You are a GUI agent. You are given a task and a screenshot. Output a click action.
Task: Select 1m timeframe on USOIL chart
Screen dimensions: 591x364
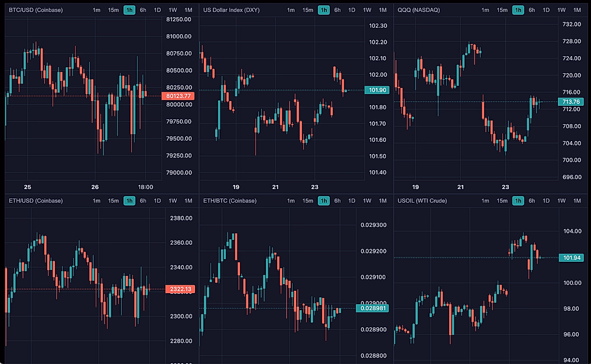click(485, 201)
